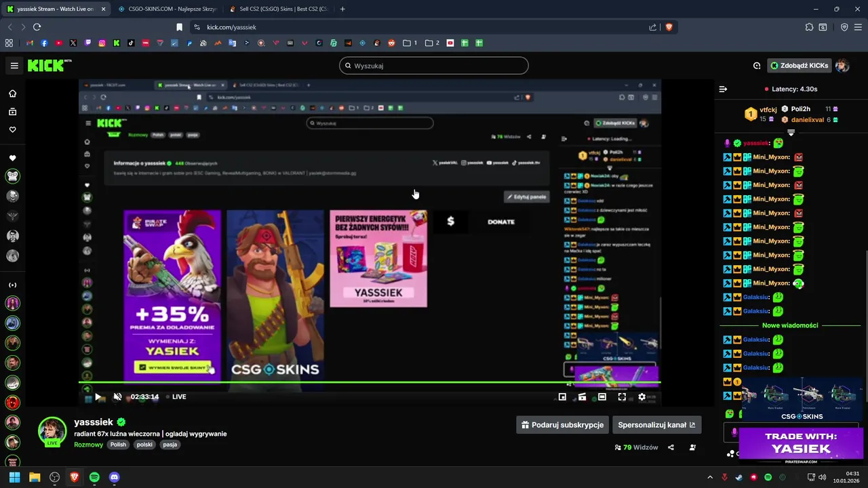Open Following heart outline icon in sidebar
Image resolution: width=868 pixels, height=488 pixels.
point(12,129)
